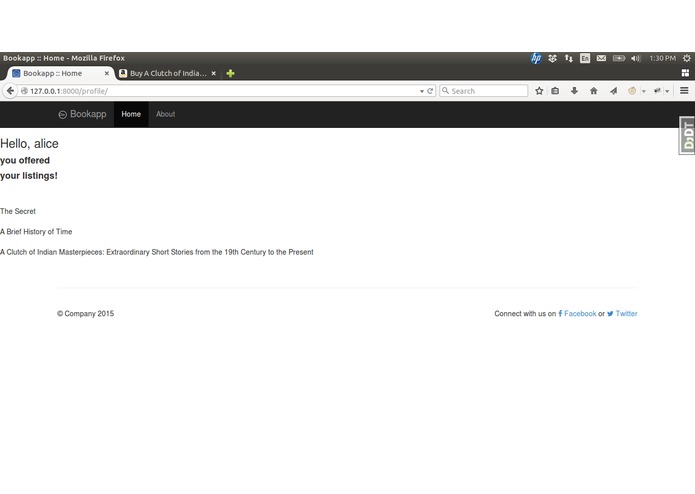Screen dimensions: 695x494
Task: Click the Hello, alice heading
Action: tap(29, 144)
